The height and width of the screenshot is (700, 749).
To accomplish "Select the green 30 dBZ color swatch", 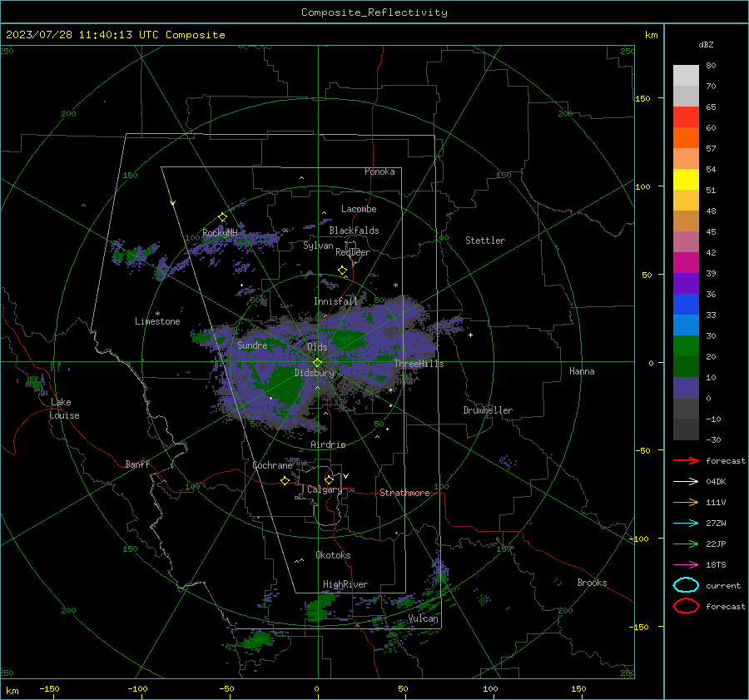I will [x=686, y=345].
